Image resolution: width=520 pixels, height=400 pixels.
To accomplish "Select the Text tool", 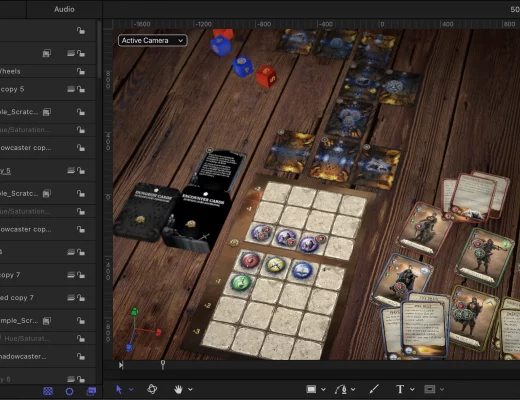I will pos(400,389).
